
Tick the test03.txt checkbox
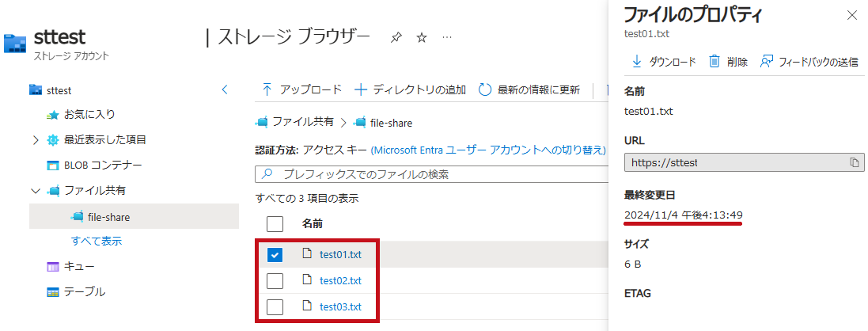click(x=275, y=306)
